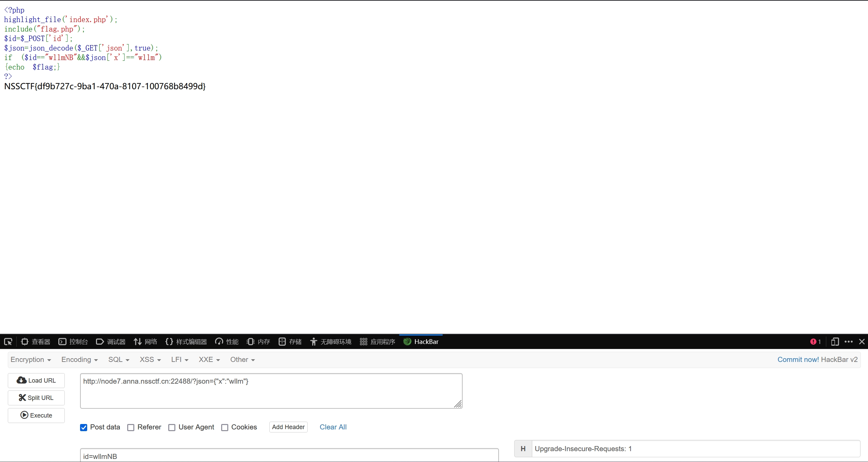This screenshot has width=868, height=462.
Task: Open the Other dropdown menu
Action: click(x=243, y=360)
